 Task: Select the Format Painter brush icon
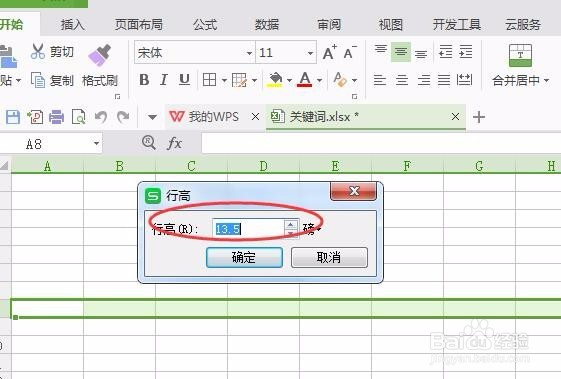[100, 55]
